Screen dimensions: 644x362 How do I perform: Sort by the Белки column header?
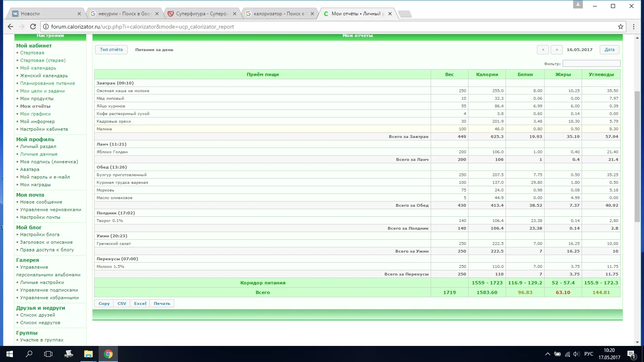[525, 74]
